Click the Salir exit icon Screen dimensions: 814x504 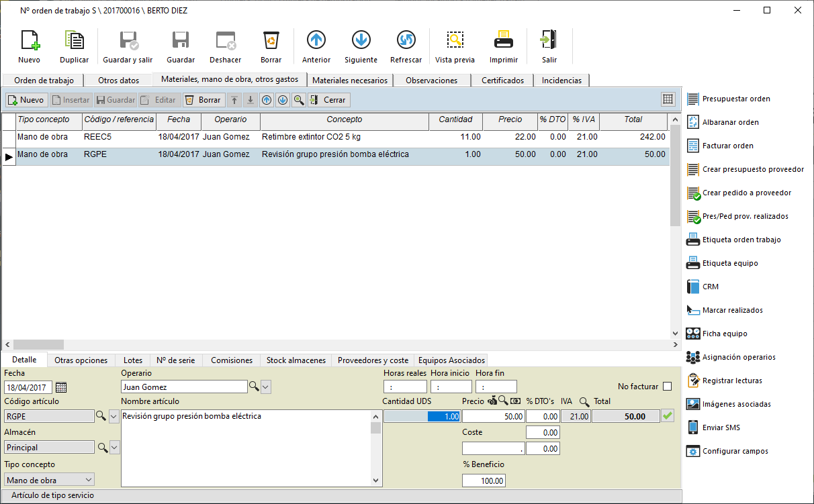click(549, 41)
